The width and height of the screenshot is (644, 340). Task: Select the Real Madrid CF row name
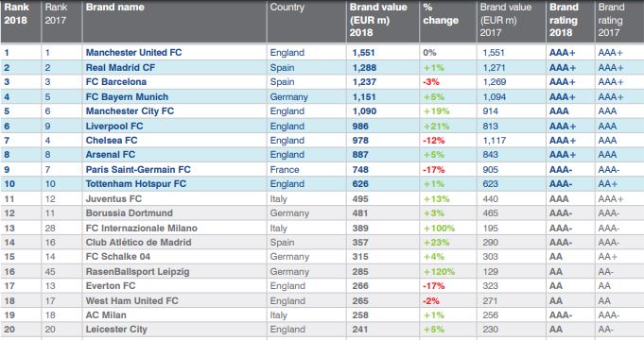click(x=120, y=67)
